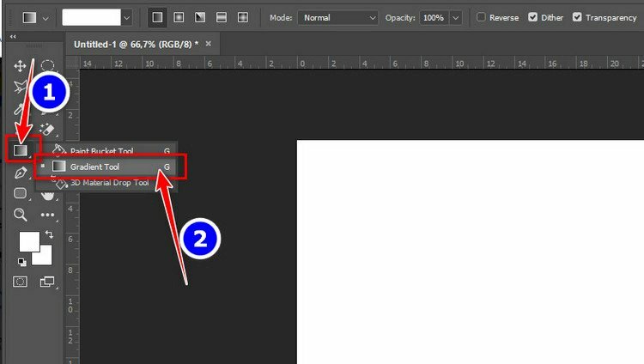Select the Gradient tool in the toolbar

pyautogui.click(x=21, y=151)
